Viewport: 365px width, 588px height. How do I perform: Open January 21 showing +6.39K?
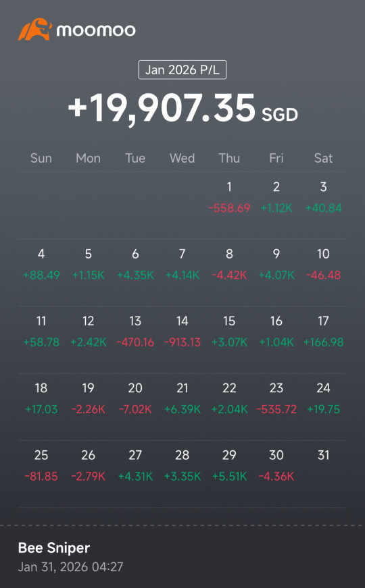182,398
